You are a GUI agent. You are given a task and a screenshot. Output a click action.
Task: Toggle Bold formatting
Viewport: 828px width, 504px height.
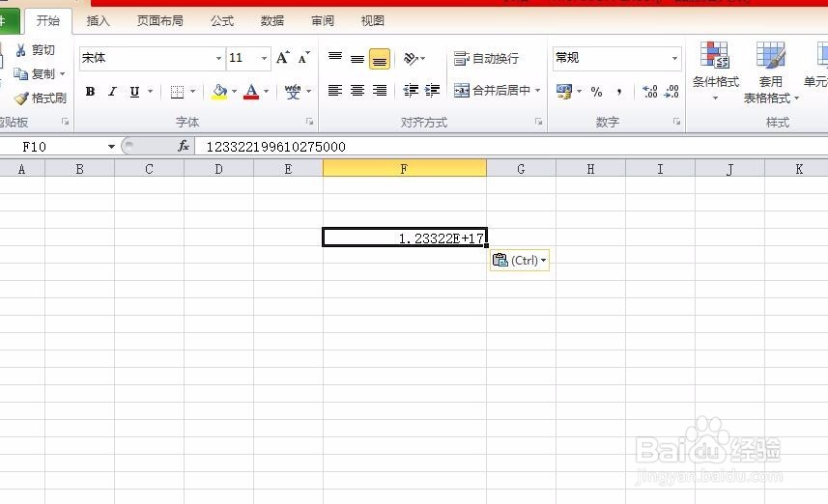(x=90, y=92)
